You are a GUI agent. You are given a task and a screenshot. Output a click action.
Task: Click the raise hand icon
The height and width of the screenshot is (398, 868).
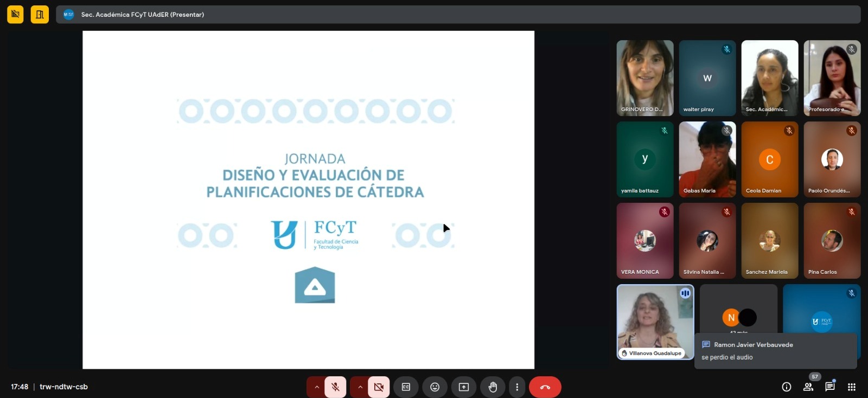point(493,387)
